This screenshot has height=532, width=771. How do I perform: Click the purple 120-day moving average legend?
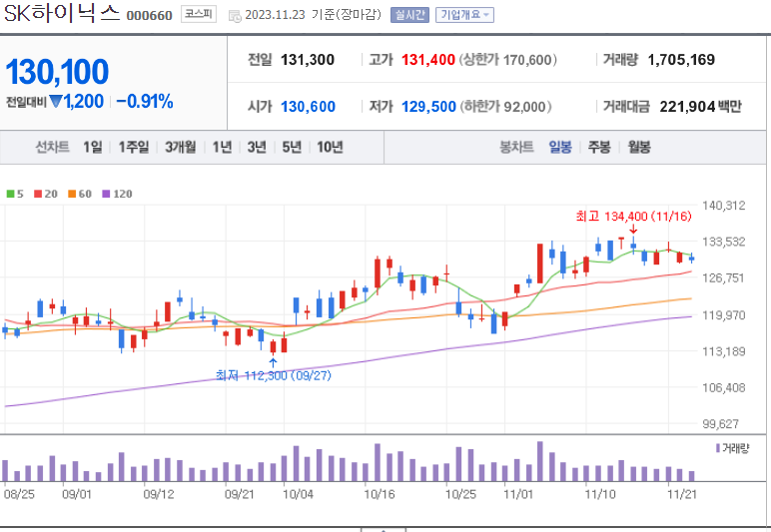pyautogui.click(x=117, y=194)
